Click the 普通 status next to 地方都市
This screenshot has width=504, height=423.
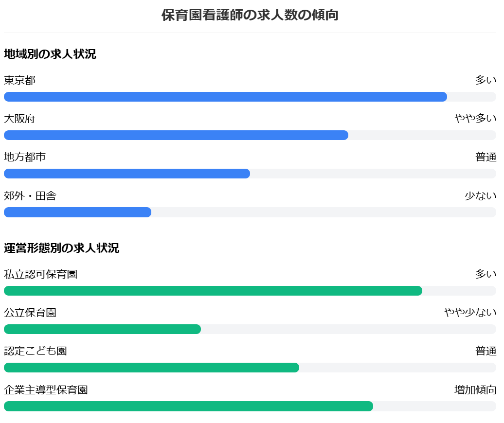click(x=486, y=157)
